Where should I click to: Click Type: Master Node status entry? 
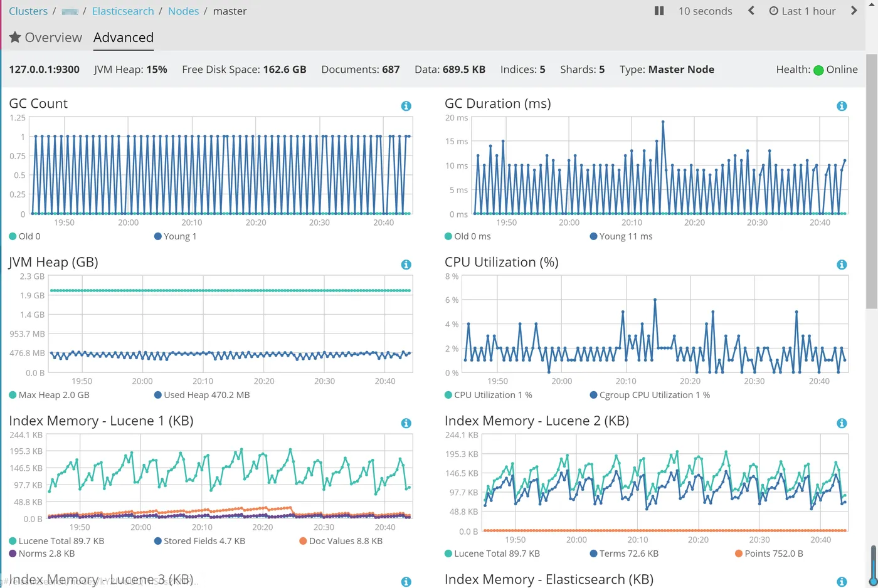click(x=667, y=70)
